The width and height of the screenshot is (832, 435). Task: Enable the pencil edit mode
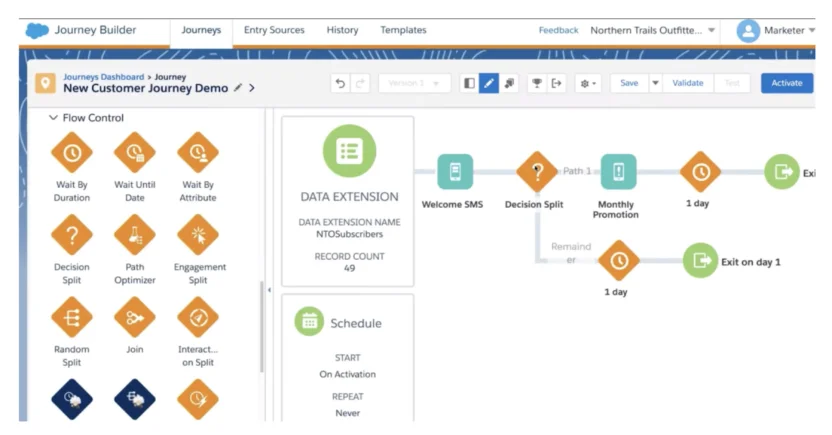pos(489,83)
